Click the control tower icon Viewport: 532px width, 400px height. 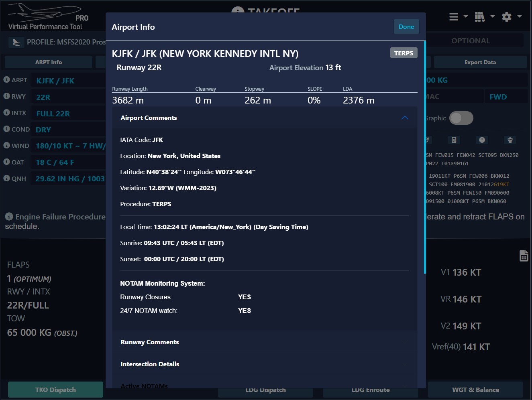point(510,140)
